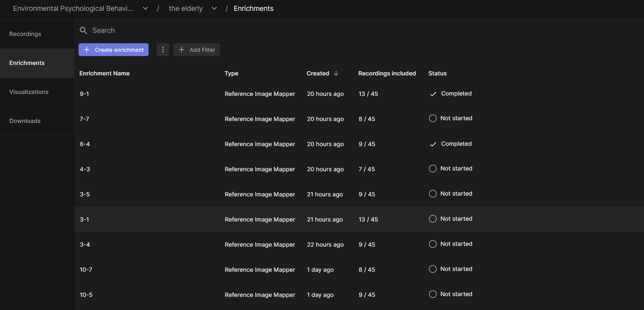Click the Enrichments breadcrumb

253,9
